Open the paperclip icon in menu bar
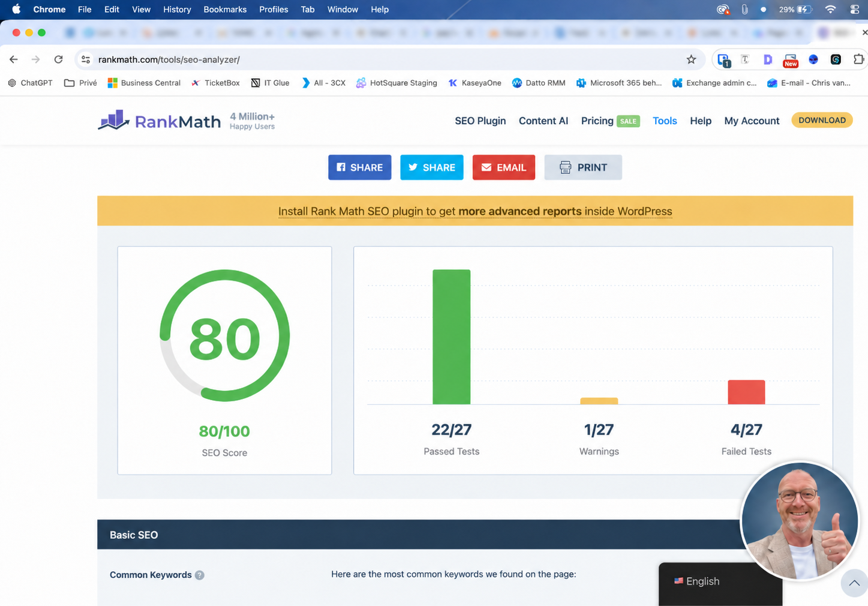 (x=744, y=10)
